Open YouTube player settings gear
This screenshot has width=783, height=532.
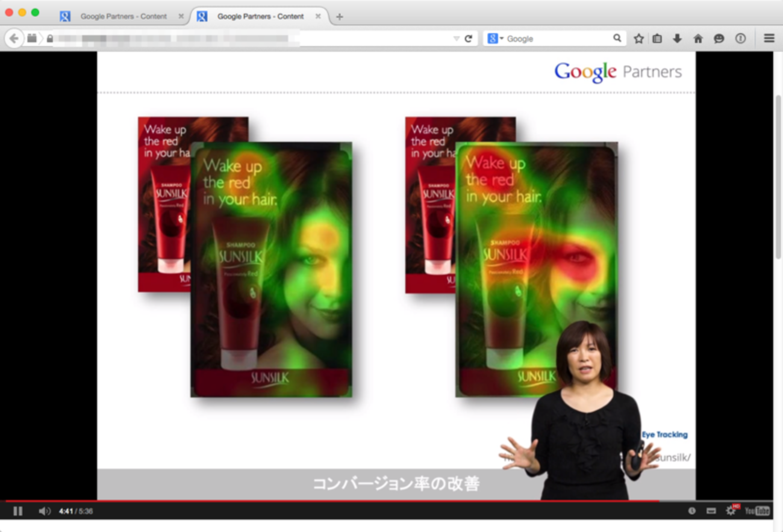tap(731, 510)
